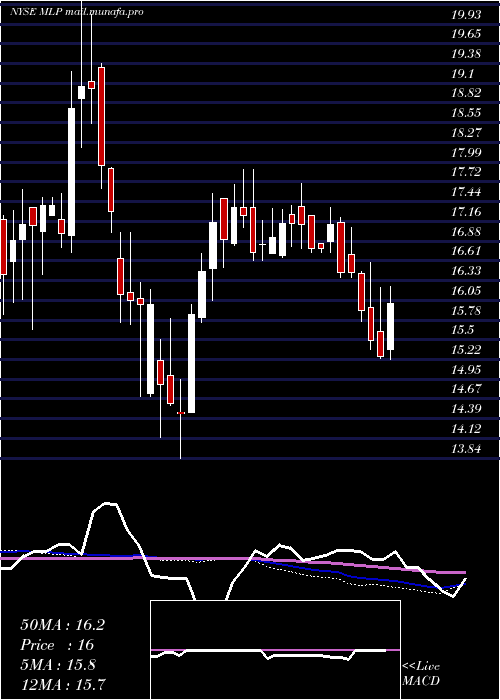Click the 16.88 price axis label

click(466, 231)
